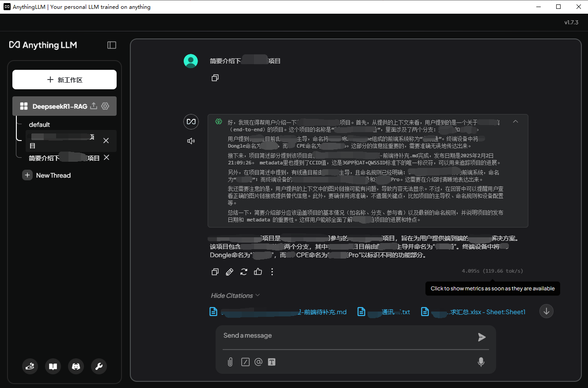Viewport: 588px width, 388px height.
Task: Open the 求汇总.xlsx Sheet1 citation
Action: pos(473,312)
